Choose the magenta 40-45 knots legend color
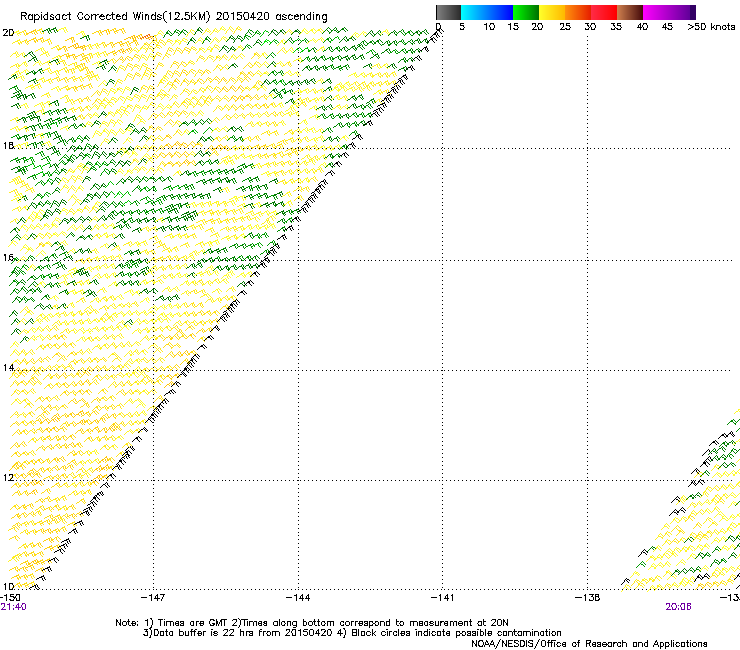The width and height of the screenshot is (740, 650). tap(656, 12)
